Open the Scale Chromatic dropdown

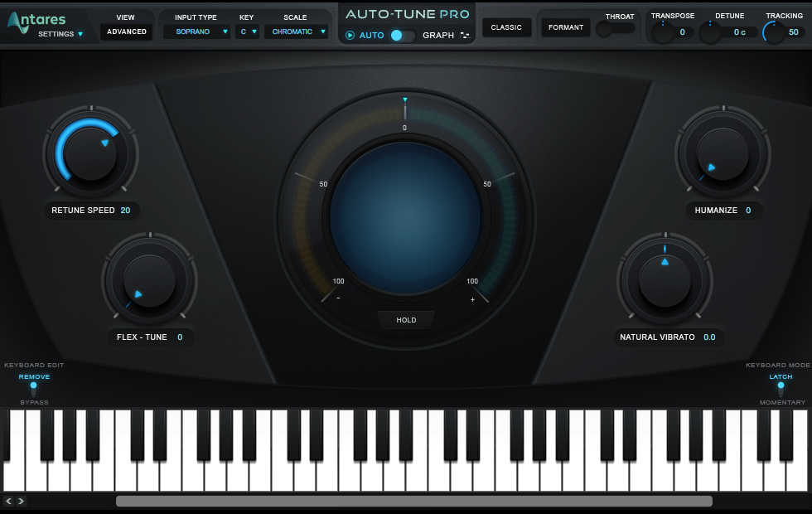tap(297, 32)
